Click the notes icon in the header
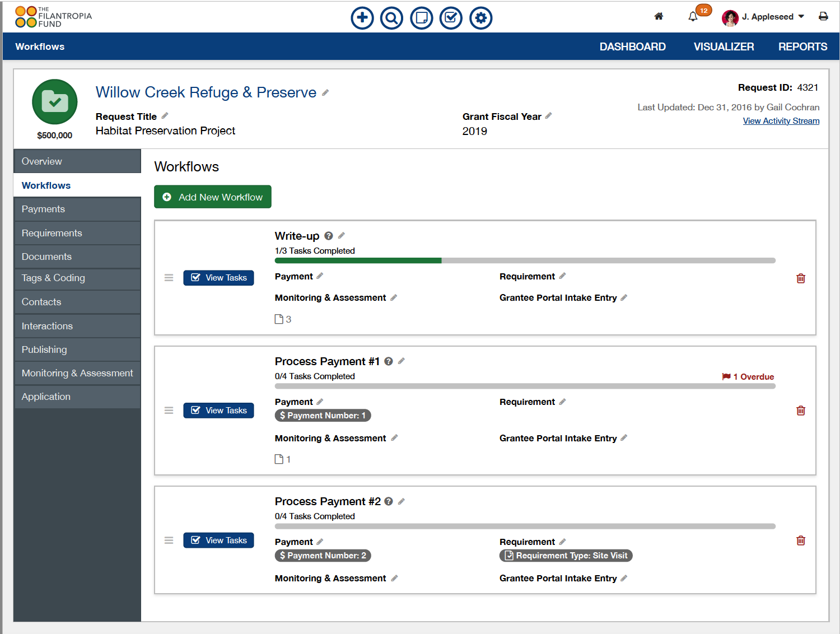 422,17
